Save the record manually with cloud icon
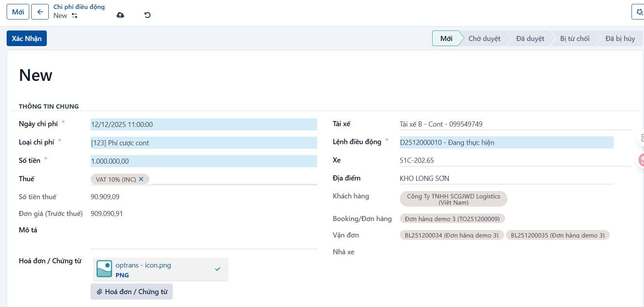This screenshot has height=307, width=644. tap(121, 15)
